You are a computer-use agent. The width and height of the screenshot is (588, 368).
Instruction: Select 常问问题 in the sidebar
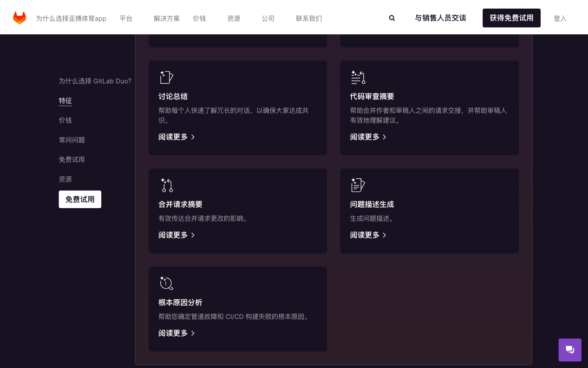pyautogui.click(x=72, y=139)
